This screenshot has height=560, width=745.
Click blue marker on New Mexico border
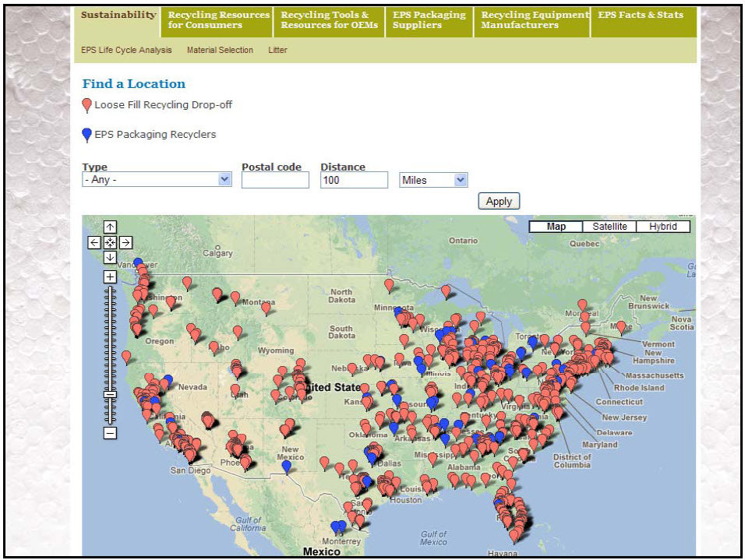(x=287, y=466)
